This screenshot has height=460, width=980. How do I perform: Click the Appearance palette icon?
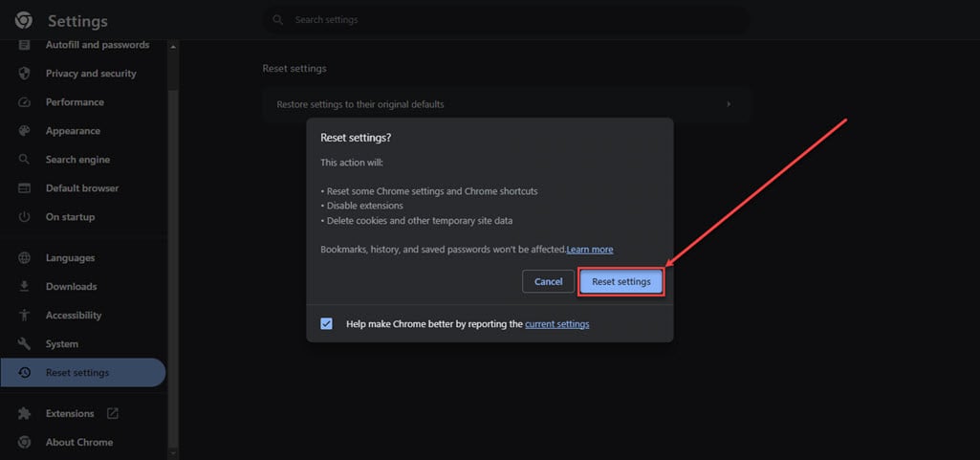[24, 131]
